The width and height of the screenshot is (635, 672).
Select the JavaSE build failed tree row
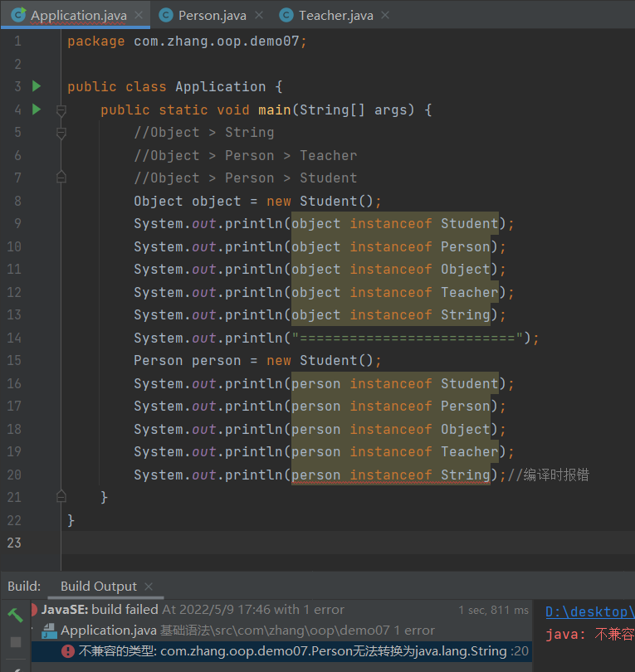tap(281, 610)
